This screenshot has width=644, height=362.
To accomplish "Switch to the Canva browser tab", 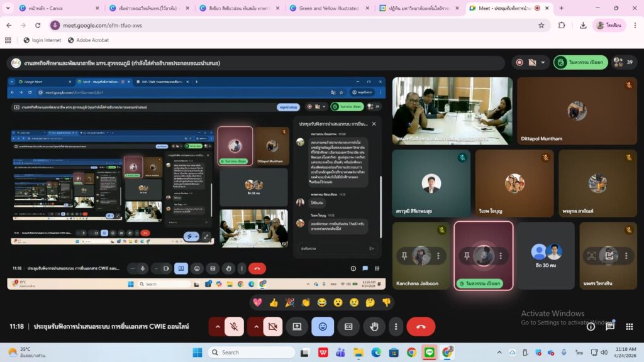I will click(53, 8).
